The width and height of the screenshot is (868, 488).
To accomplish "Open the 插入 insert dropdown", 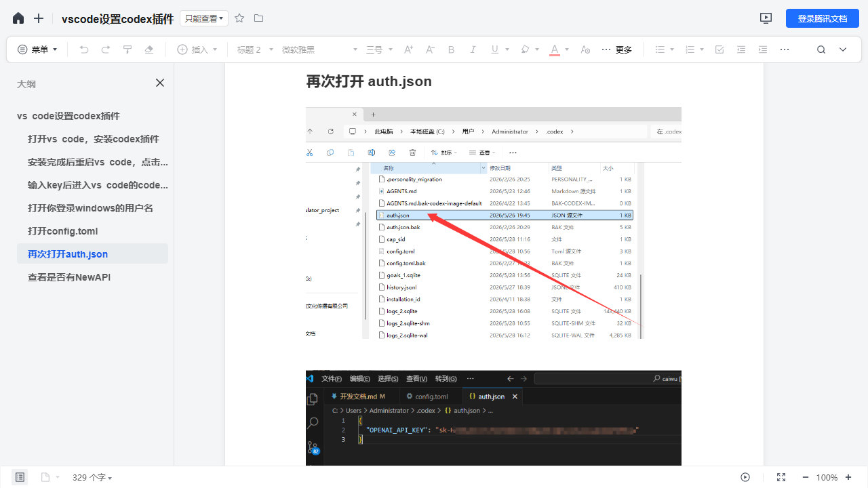I will point(197,49).
